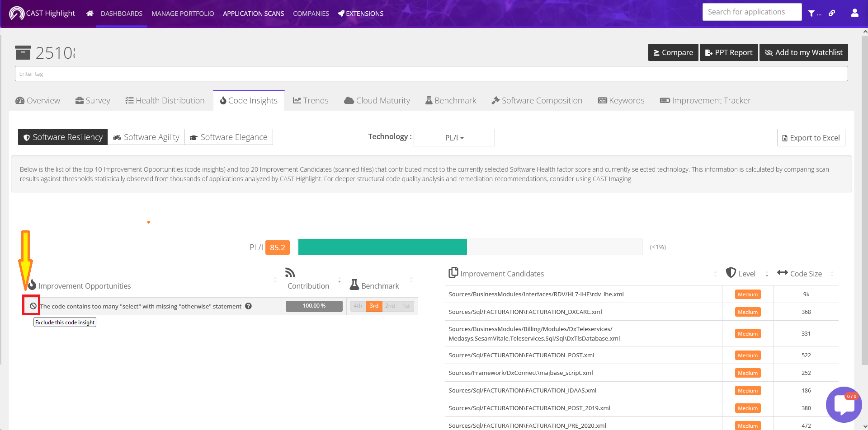Viewport: 868px width, 430px height.
Task: Open FACTURATION_POST.xml candidate
Action: point(521,355)
